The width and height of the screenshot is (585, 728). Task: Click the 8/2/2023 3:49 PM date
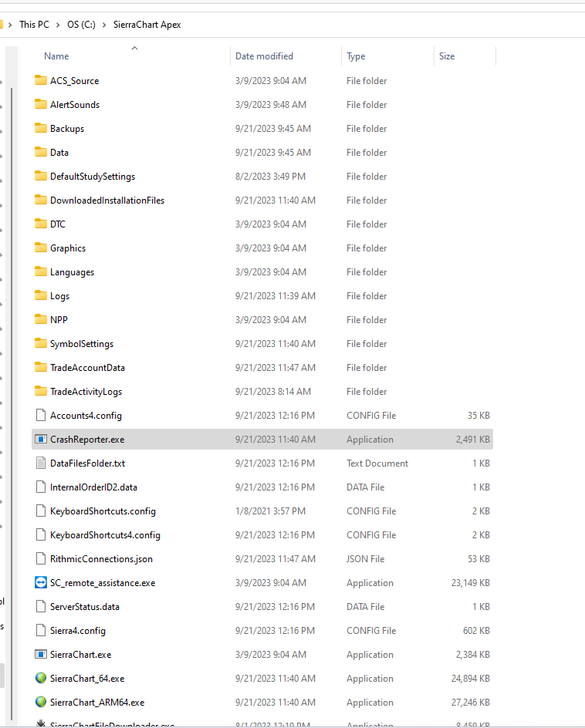[270, 177]
